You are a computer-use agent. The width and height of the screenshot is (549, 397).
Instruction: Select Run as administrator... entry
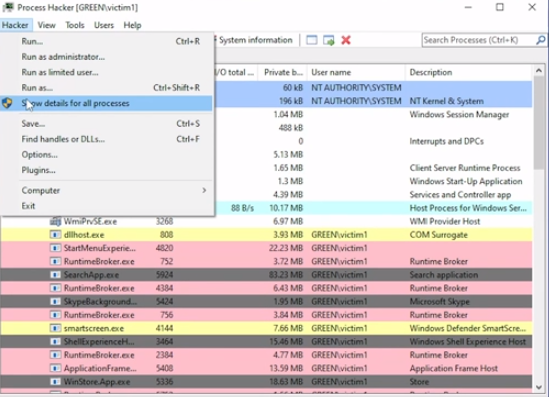(106, 57)
